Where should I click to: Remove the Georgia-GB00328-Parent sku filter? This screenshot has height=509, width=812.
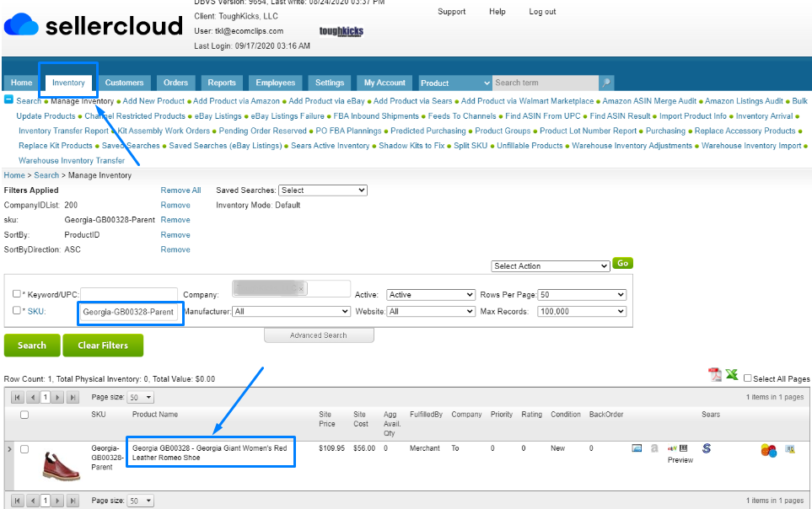pos(175,220)
